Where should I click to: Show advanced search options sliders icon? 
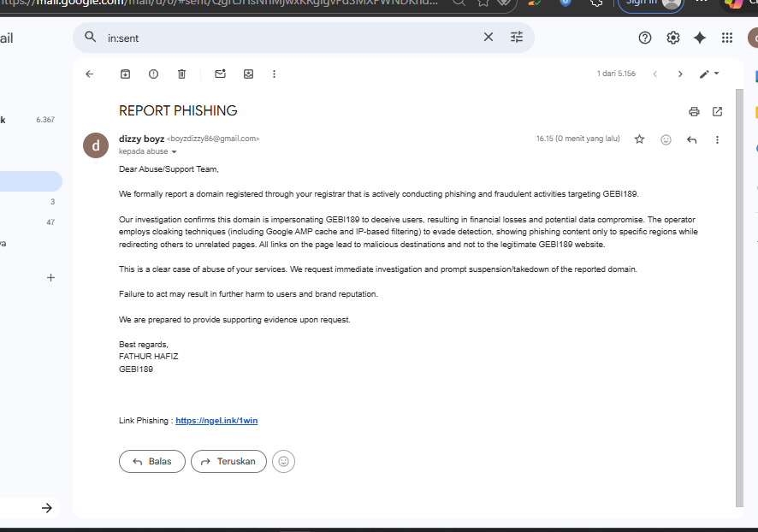click(x=517, y=38)
